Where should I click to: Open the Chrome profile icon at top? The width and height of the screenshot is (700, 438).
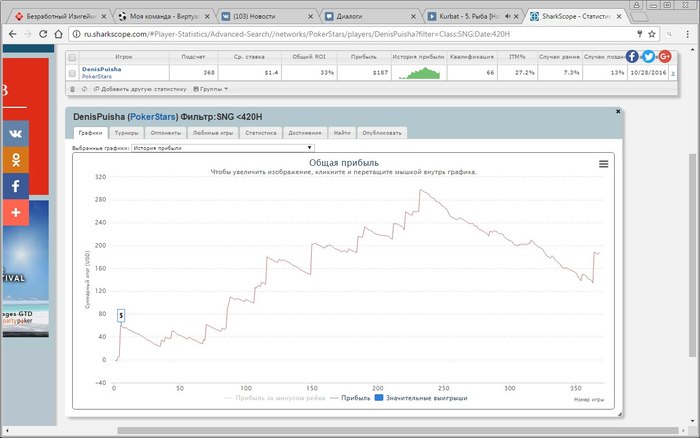[636, 5]
